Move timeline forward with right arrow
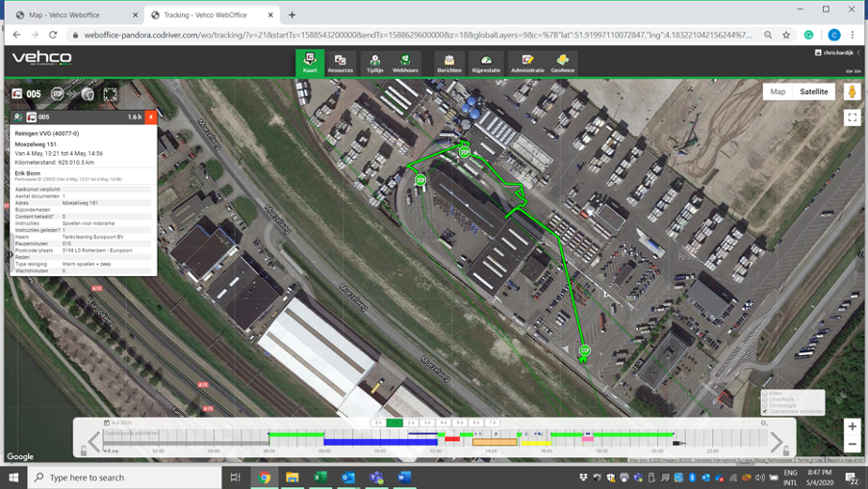Screen dimensions: 868x489 [x=777, y=442]
